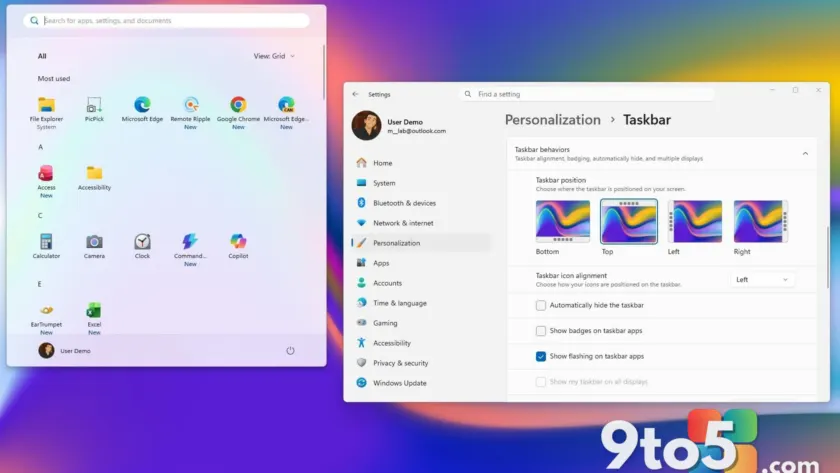Image resolution: width=840 pixels, height=473 pixels.
Task: Click Personalization breadcrumb link
Action: click(552, 120)
